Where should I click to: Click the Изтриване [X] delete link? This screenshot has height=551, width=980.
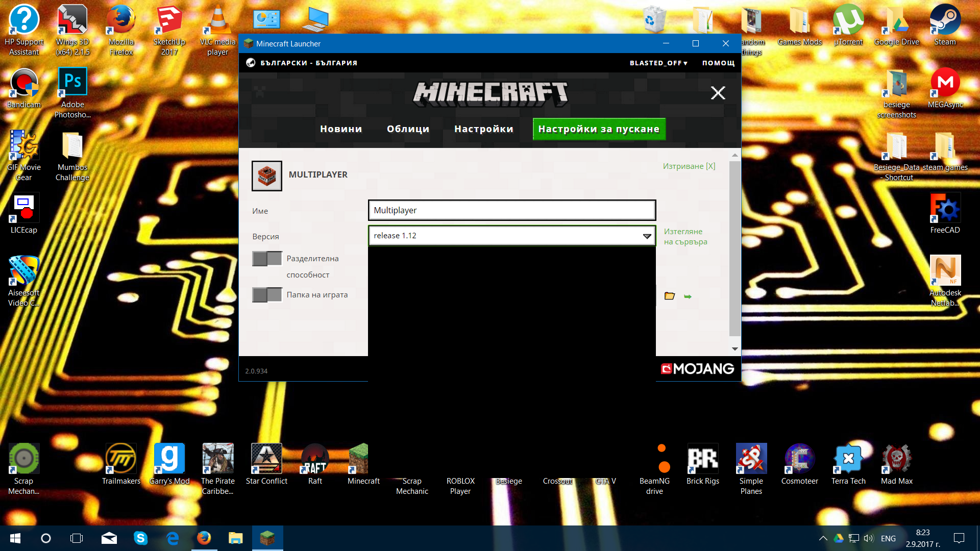click(689, 166)
